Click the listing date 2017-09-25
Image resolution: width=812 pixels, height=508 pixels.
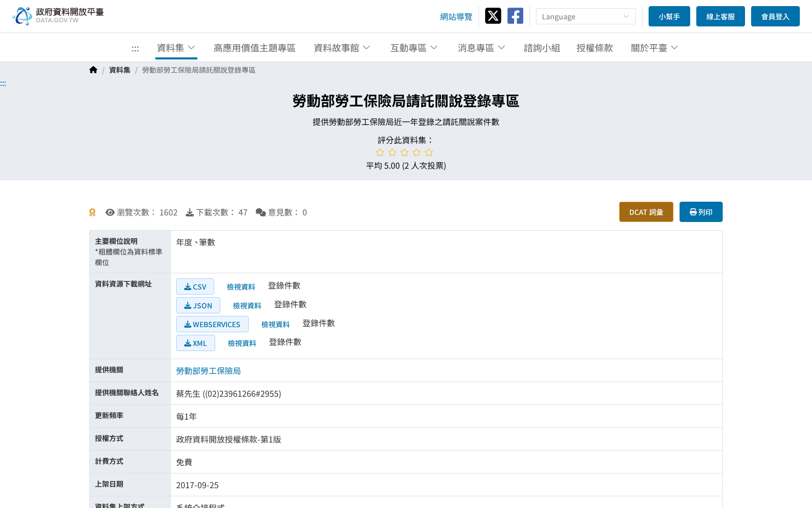(x=197, y=485)
